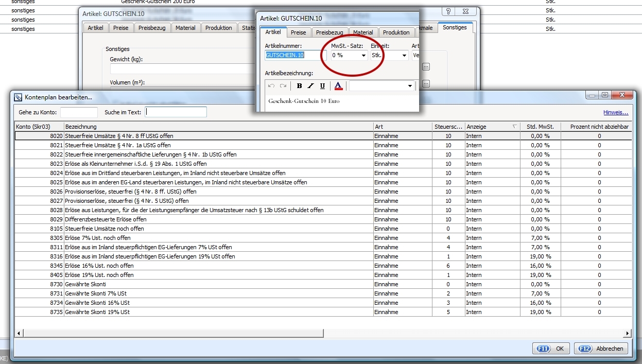The width and height of the screenshot is (642, 364).
Task: Select row 8735 Gewährte Skonti 19% USt
Action: coord(323,312)
